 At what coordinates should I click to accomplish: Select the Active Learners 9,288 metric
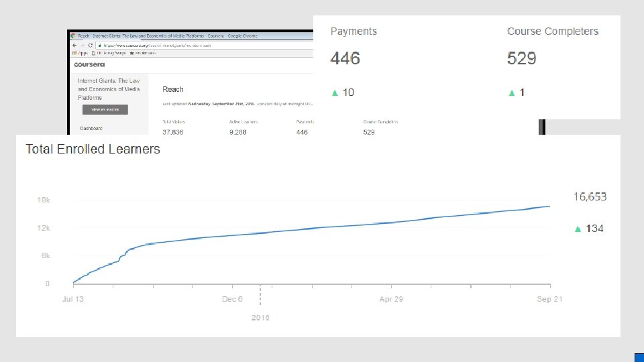[244, 127]
